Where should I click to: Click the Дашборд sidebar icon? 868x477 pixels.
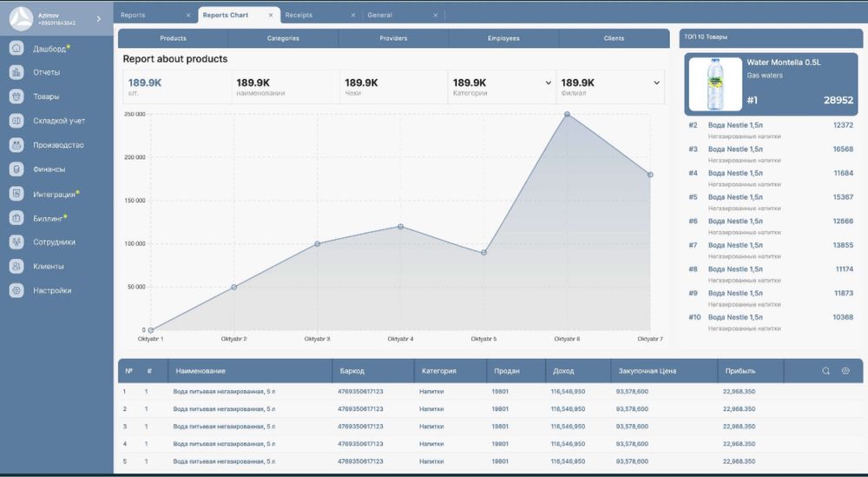coord(16,48)
